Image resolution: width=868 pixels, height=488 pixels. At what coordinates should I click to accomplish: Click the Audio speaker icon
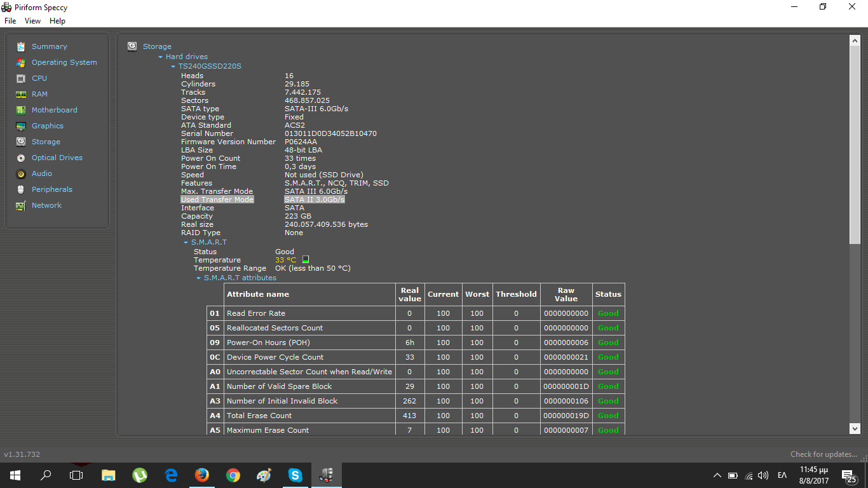[x=21, y=173]
